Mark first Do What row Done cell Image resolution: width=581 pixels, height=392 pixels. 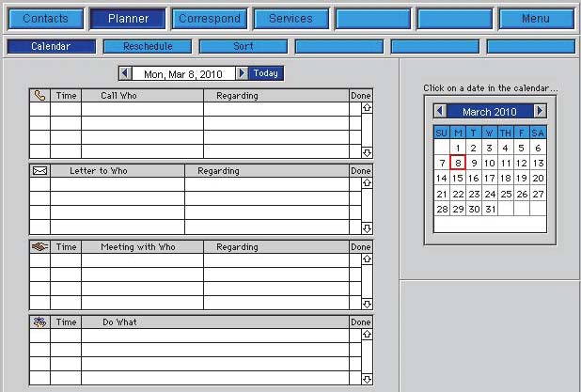click(x=355, y=336)
